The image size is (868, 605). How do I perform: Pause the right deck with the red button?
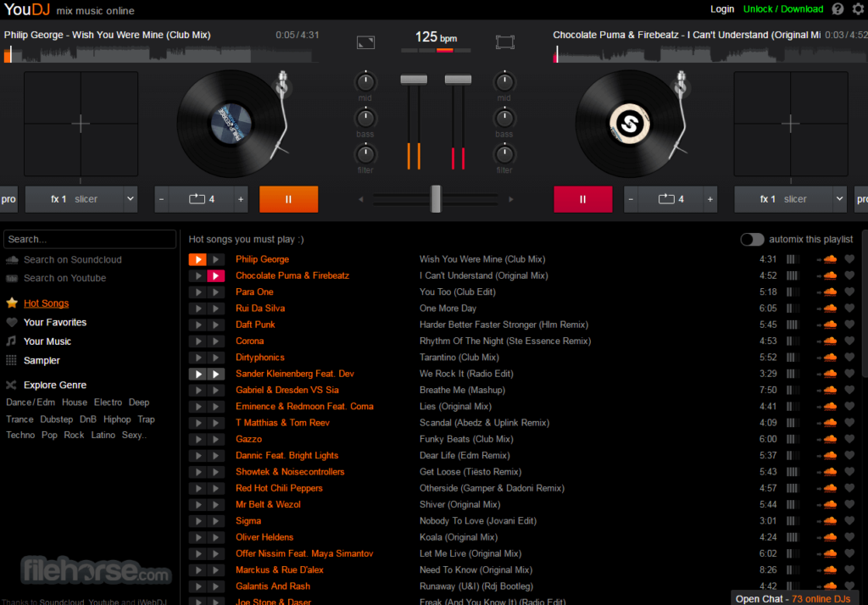pos(583,199)
